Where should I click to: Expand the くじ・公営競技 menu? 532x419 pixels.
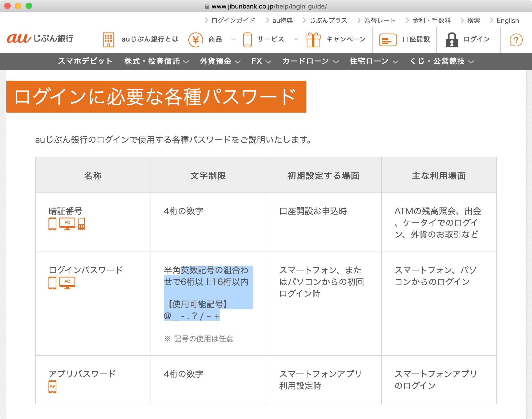click(442, 61)
